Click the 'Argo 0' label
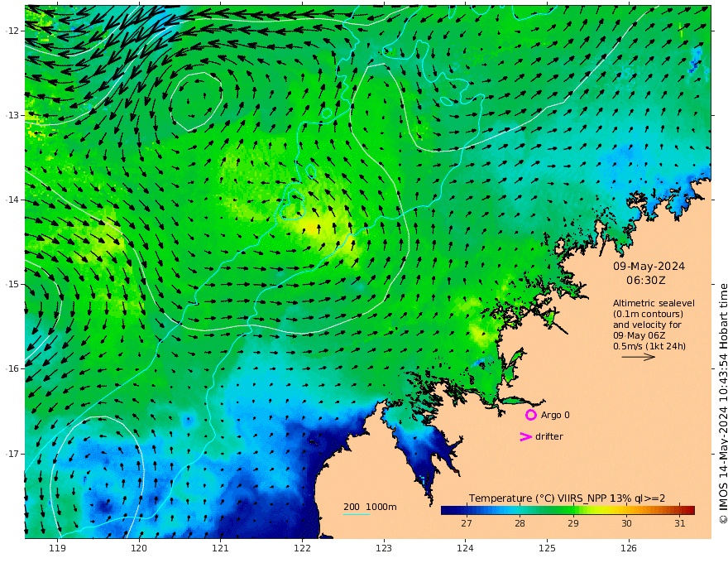Viewport: 728px width, 563px height. [555, 415]
